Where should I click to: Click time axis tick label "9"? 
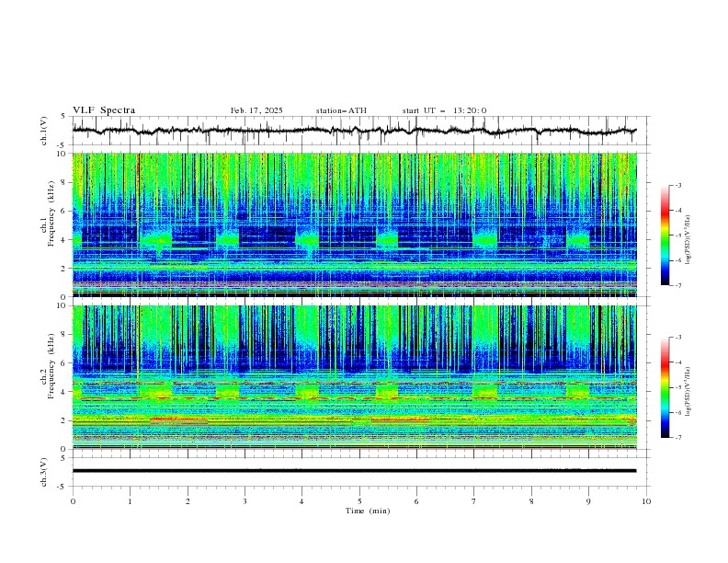(x=588, y=501)
